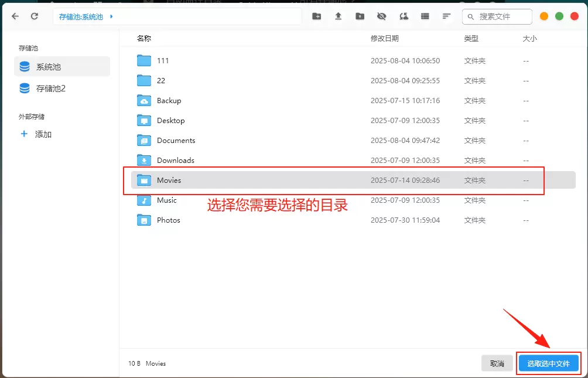The image size is (588, 378).
Task: Click the back arrow navigation icon
Action: 15,16
